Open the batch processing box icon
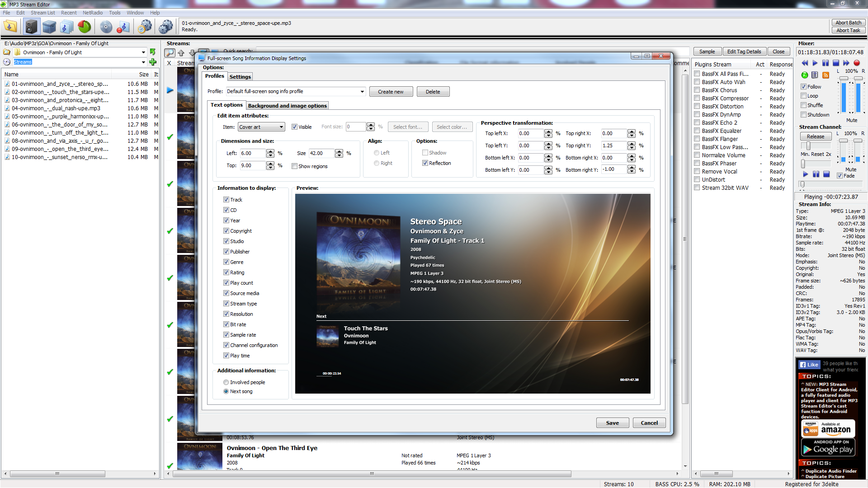The height and width of the screenshot is (488, 868). (48, 27)
